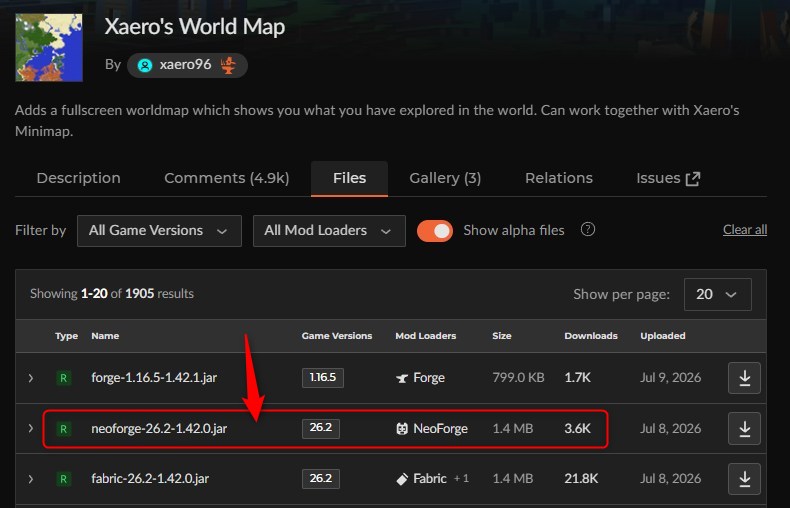790x508 pixels.
Task: Click the Forge loader icon
Action: tap(402, 378)
